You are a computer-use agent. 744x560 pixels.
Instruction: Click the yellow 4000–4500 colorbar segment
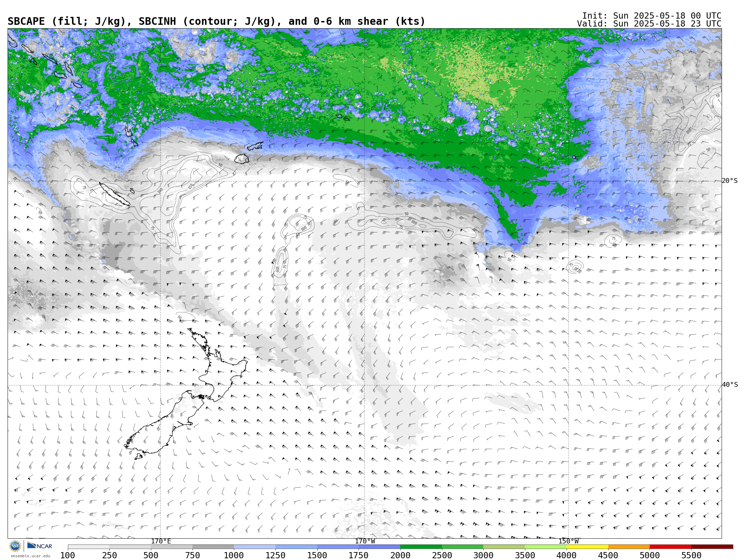pyautogui.click(x=587, y=547)
